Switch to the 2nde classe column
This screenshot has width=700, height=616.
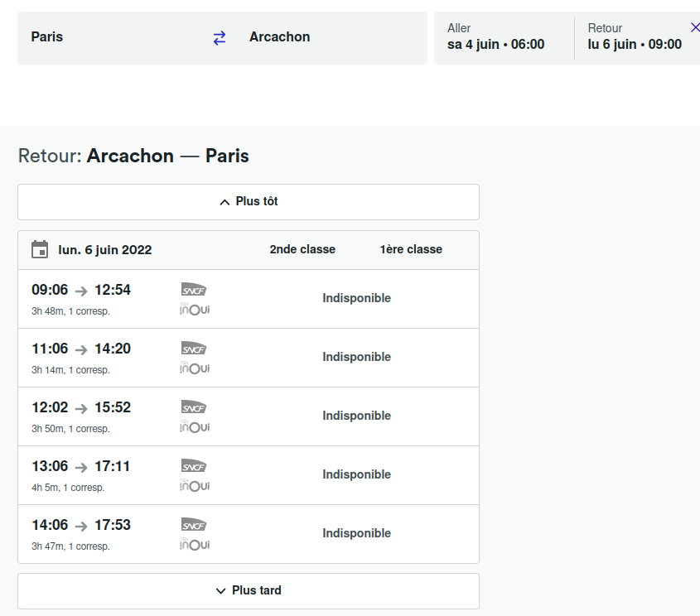point(302,249)
